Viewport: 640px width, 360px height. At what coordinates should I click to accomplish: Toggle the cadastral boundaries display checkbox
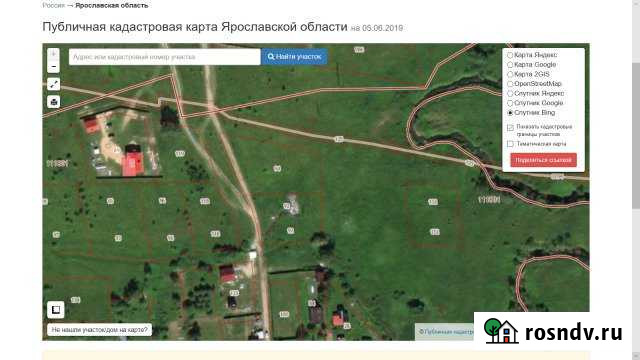click(510, 128)
